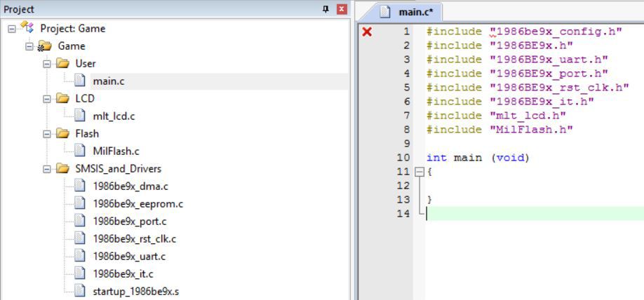The image size is (644, 300).
Task: Click the red error marker on line 1
Action: tap(367, 32)
